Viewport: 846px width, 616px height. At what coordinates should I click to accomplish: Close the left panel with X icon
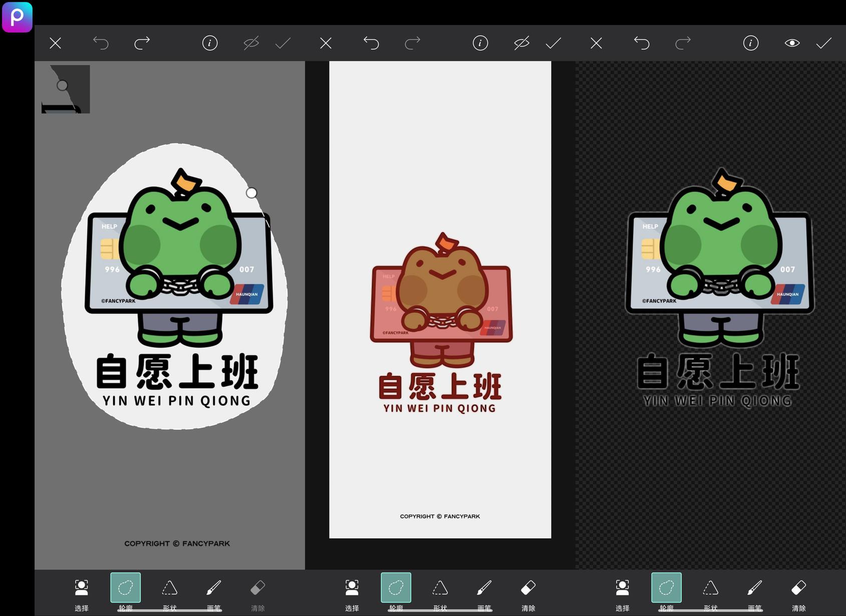[55, 43]
